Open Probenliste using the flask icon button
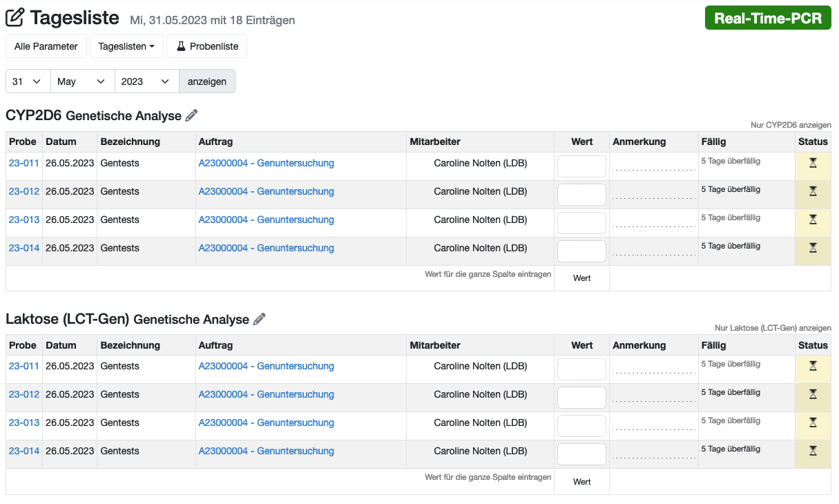This screenshot has width=839, height=504. 206,46
